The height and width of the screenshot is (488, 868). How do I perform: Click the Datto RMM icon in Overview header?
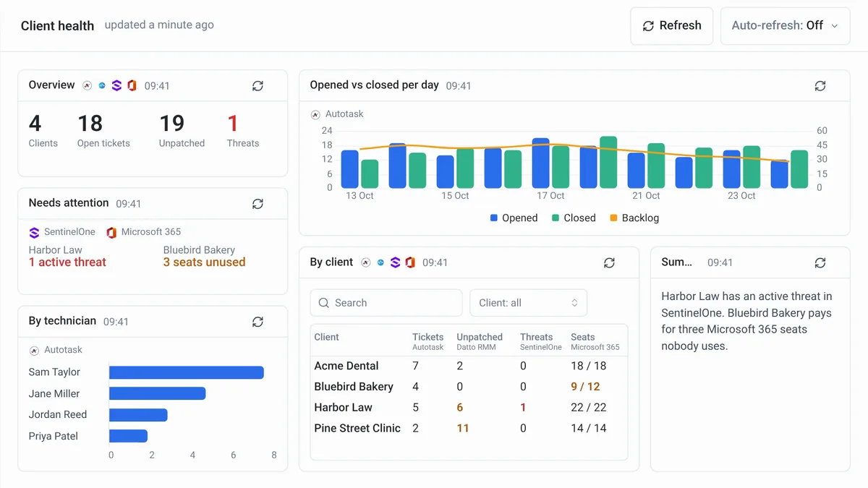tap(102, 85)
